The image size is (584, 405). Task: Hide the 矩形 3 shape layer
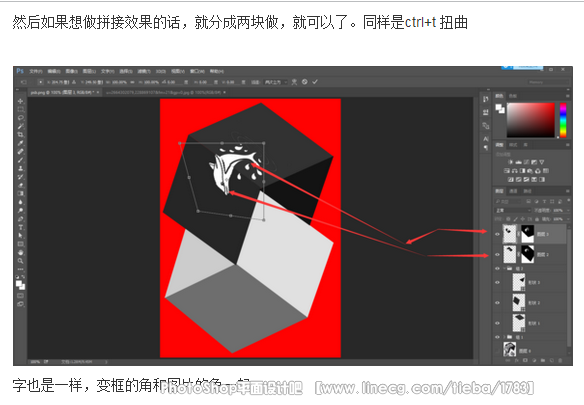pos(497,282)
